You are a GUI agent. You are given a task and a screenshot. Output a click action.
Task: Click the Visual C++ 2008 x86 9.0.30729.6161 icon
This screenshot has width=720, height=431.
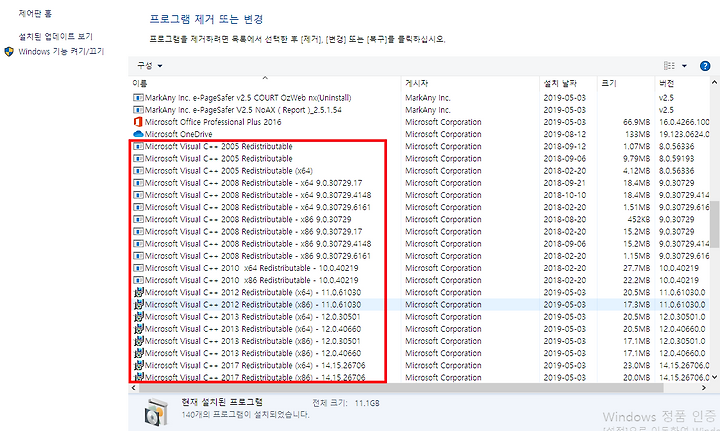(138, 256)
